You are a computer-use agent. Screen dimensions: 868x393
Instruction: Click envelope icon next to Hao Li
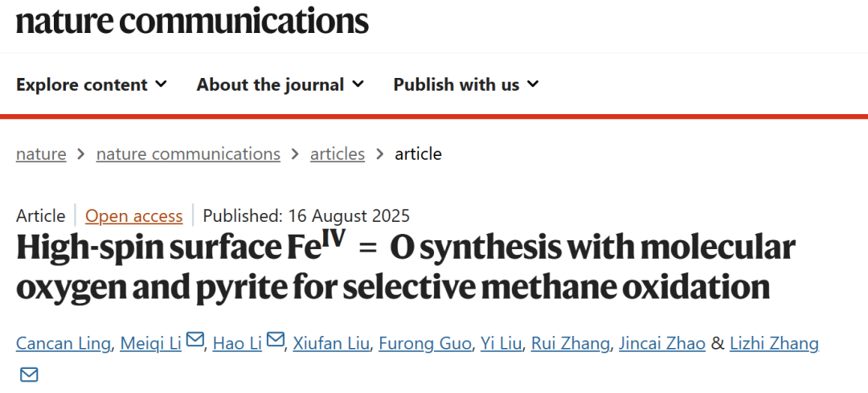coord(276,339)
